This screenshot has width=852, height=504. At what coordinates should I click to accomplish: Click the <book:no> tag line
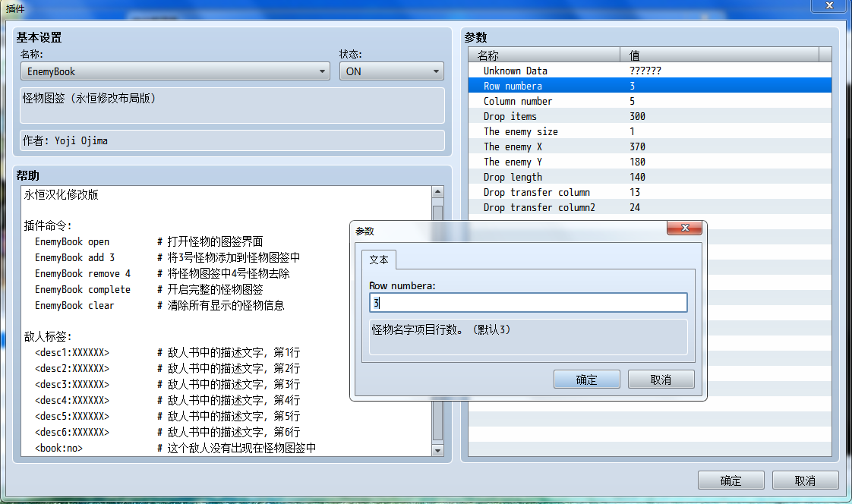pos(175,448)
